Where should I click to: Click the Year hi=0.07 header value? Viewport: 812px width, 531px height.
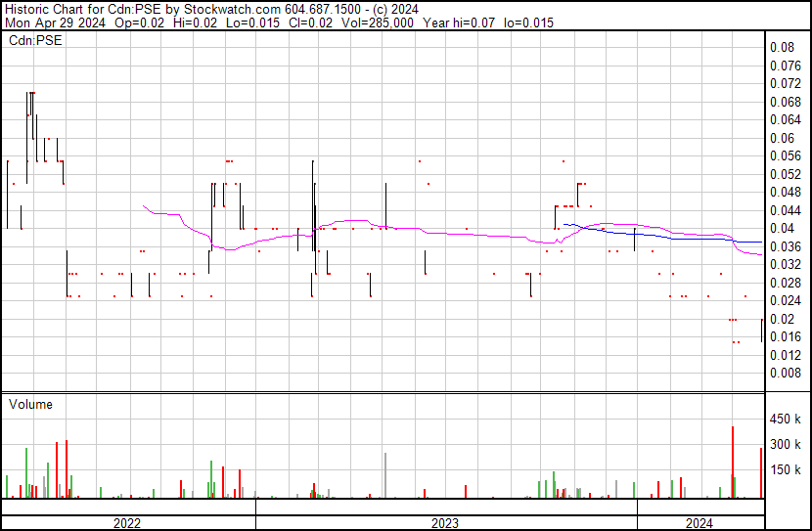point(459,22)
